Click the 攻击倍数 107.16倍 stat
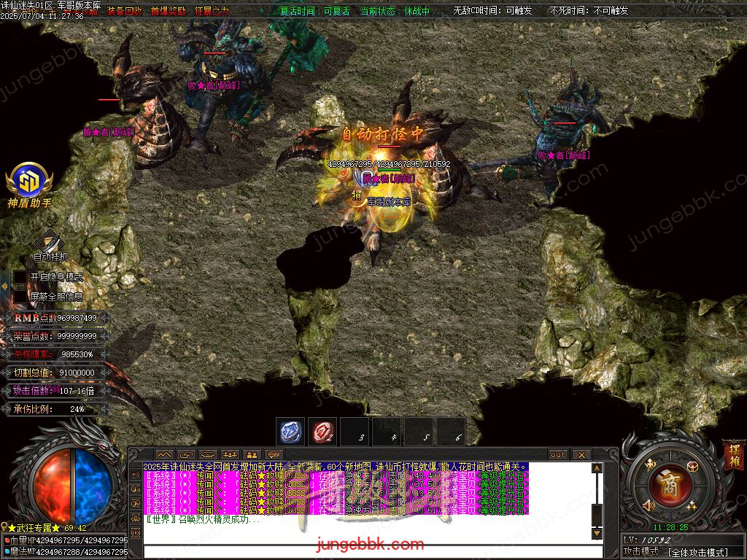 click(x=55, y=391)
